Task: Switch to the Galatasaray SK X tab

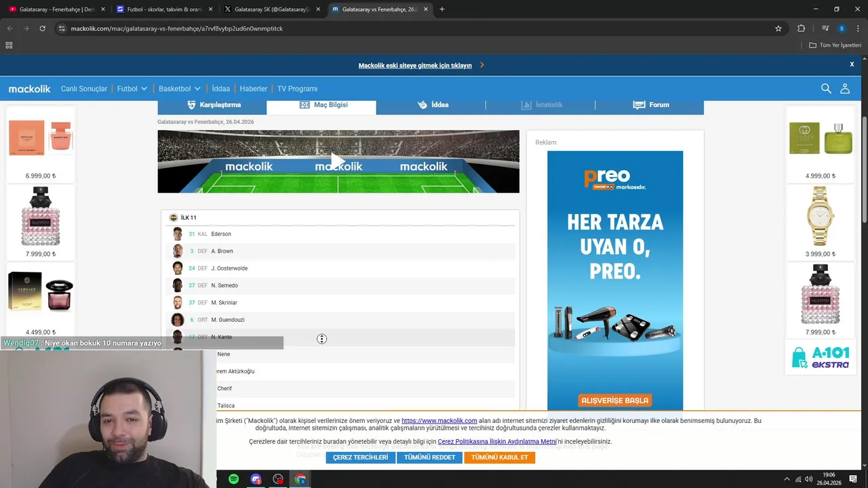Action: pos(271,9)
